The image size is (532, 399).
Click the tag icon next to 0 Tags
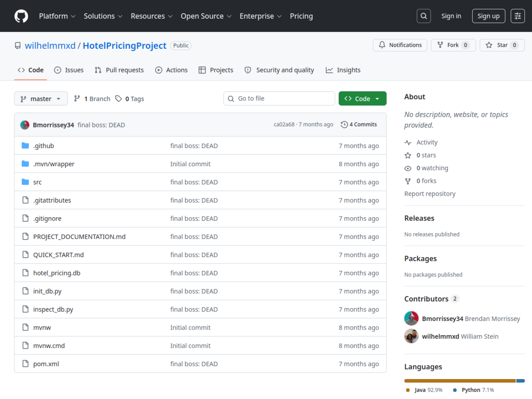[118, 98]
